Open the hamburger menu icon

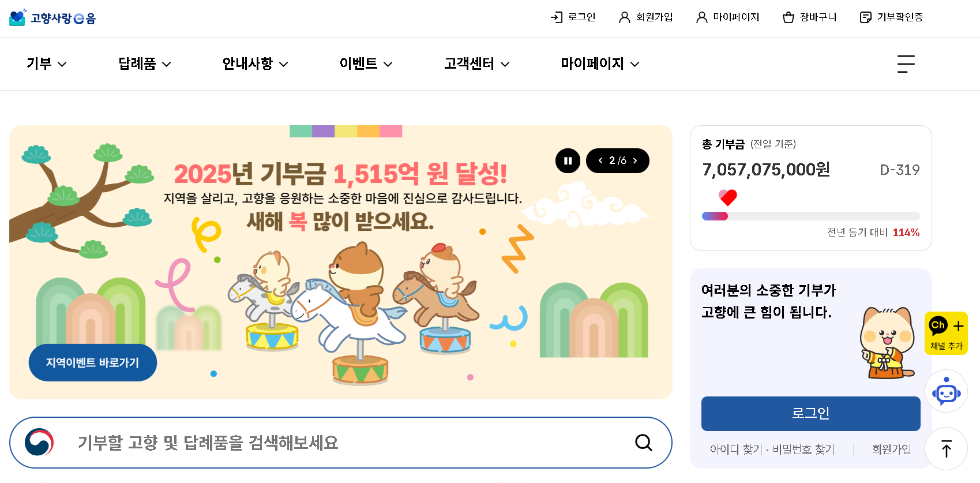905,64
